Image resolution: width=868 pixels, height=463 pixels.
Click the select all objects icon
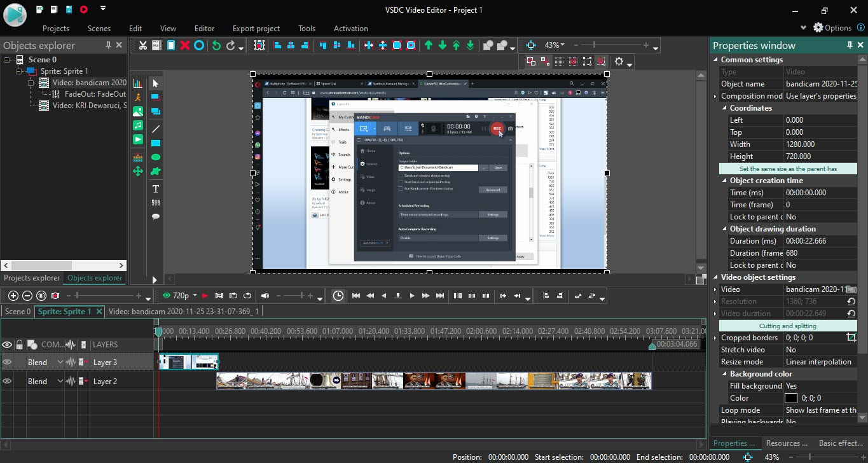tap(259, 45)
